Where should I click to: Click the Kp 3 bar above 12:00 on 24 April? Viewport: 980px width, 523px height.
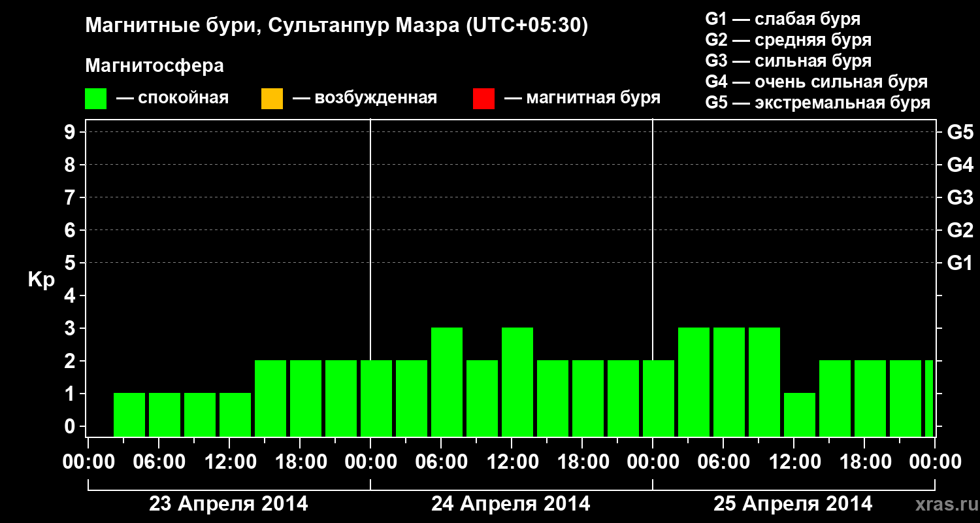(517, 382)
